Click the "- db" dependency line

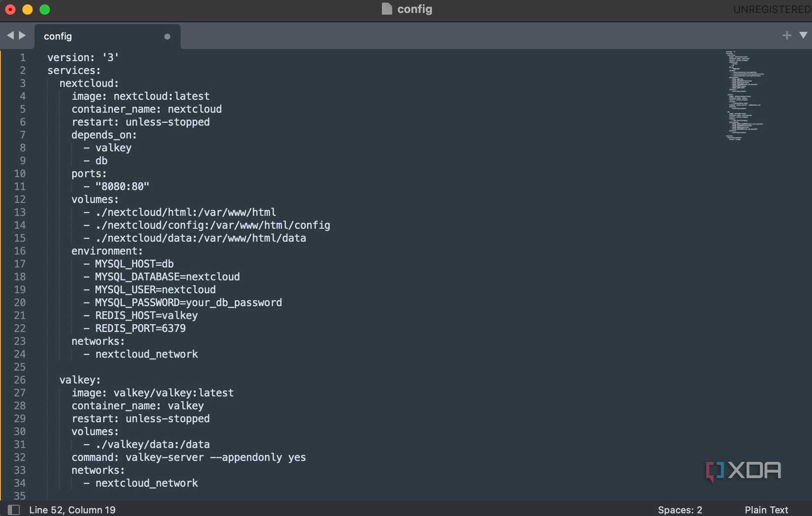pos(95,161)
